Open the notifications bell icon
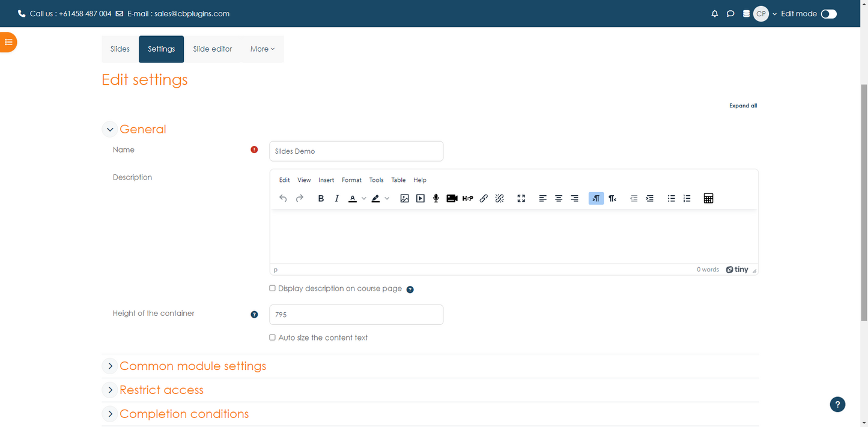This screenshot has width=868, height=427. (x=715, y=14)
